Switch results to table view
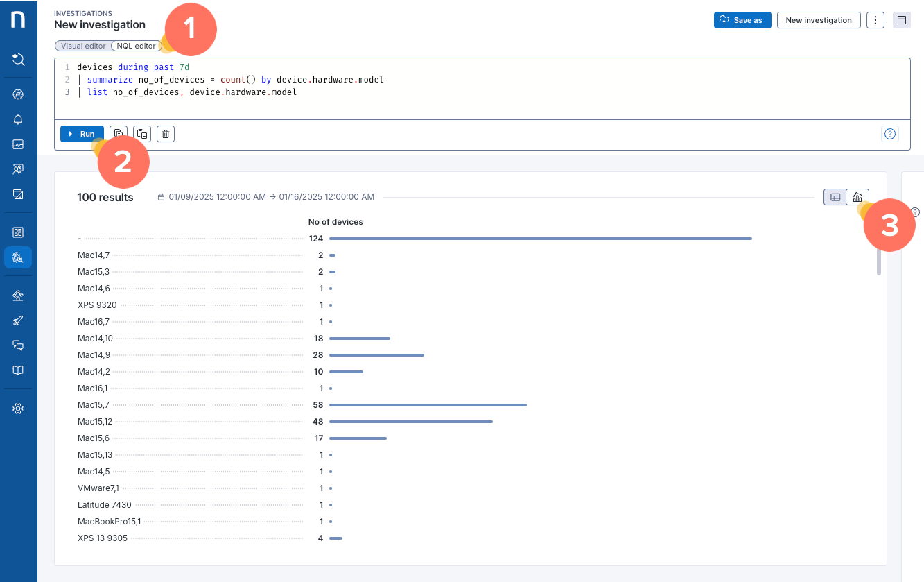Viewport: 924px width, 582px height. [x=835, y=196]
